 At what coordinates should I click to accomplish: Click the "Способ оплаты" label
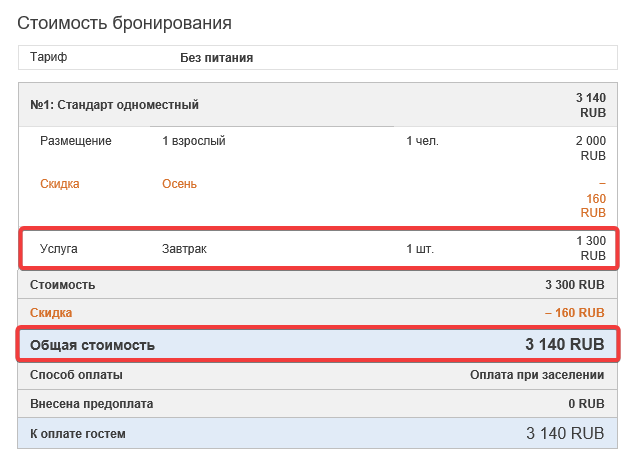77,375
